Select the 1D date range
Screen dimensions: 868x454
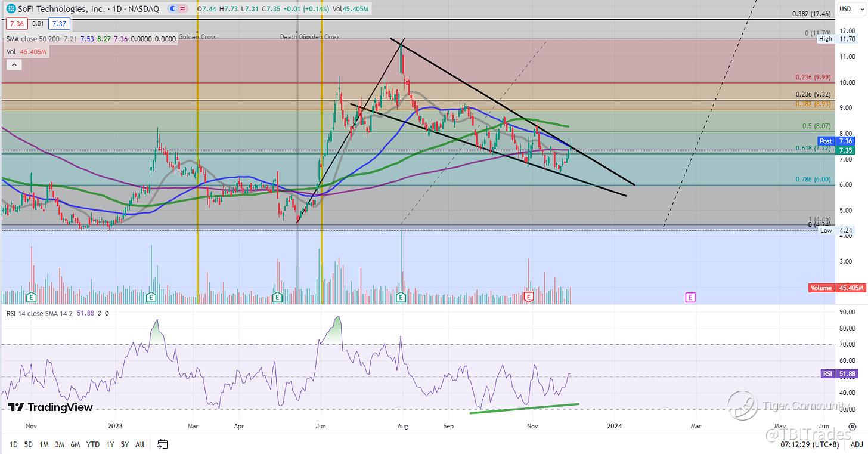pos(13,444)
